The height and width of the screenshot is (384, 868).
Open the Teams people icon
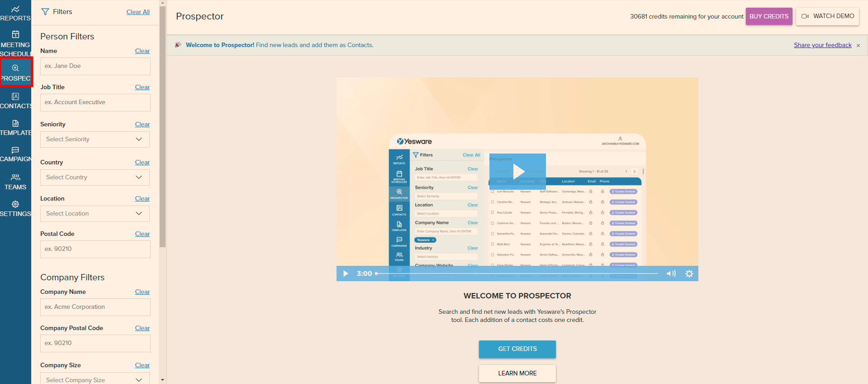click(x=15, y=177)
